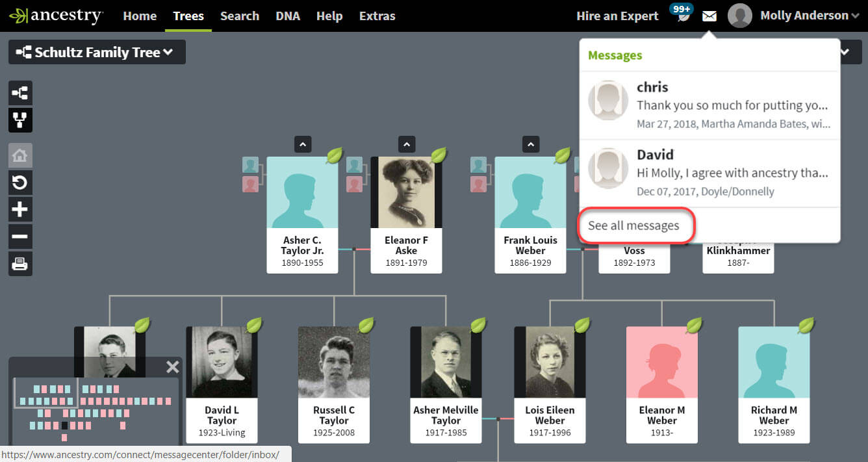Close the mini tree navigator panel

[x=172, y=366]
